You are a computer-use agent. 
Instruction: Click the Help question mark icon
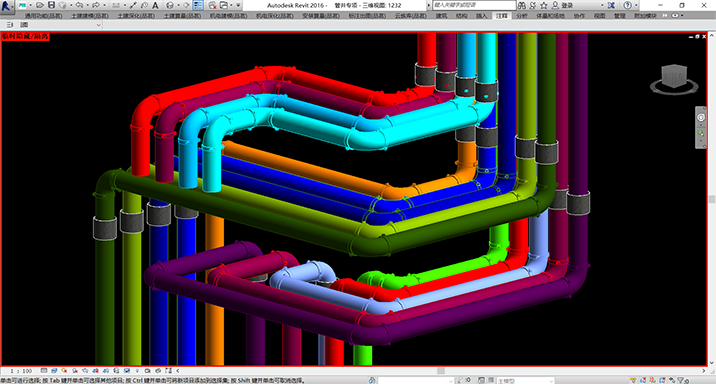627,5
